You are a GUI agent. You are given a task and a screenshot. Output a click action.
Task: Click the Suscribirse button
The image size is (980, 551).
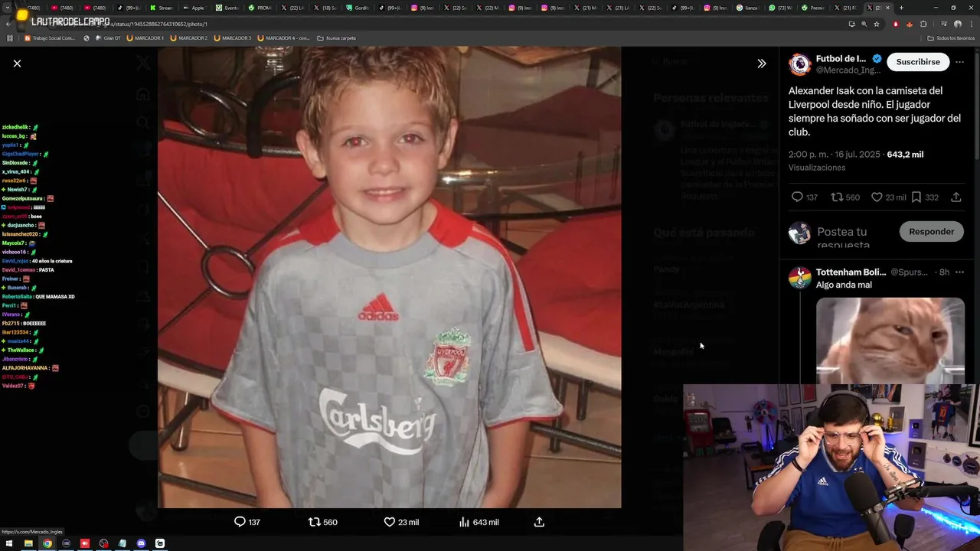coord(918,62)
